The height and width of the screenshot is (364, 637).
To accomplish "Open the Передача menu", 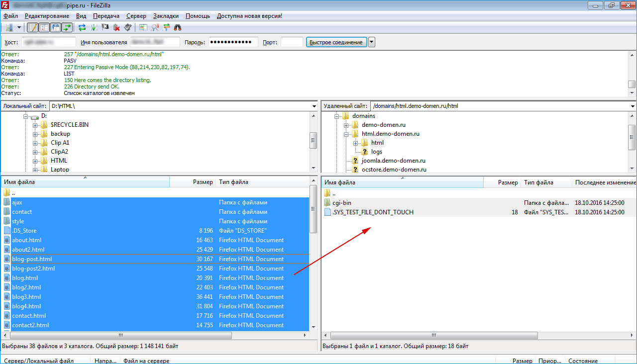I will coord(106,16).
